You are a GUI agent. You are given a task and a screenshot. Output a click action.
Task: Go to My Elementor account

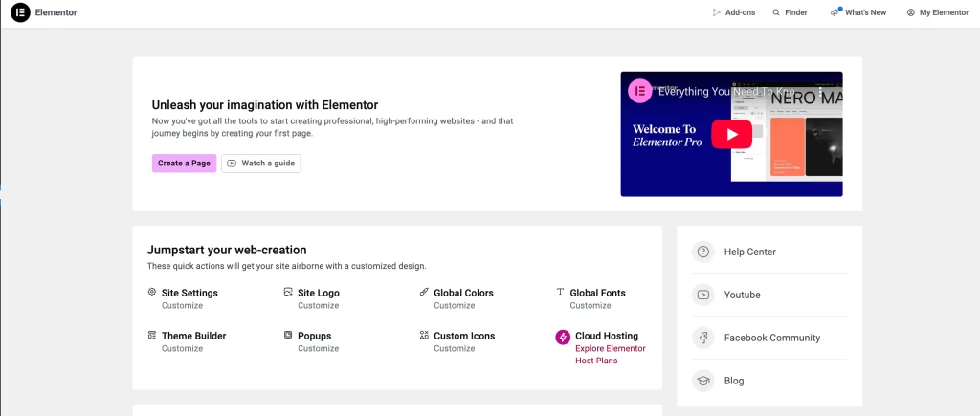[x=937, y=12]
